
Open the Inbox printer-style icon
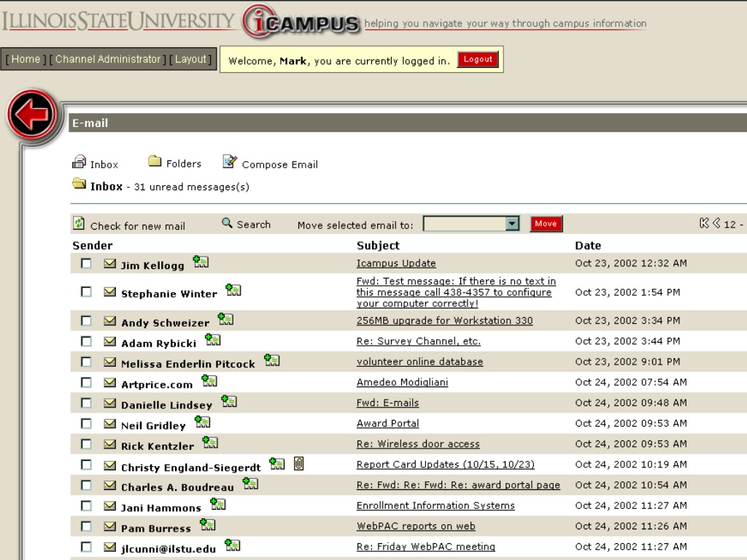pyautogui.click(x=79, y=162)
